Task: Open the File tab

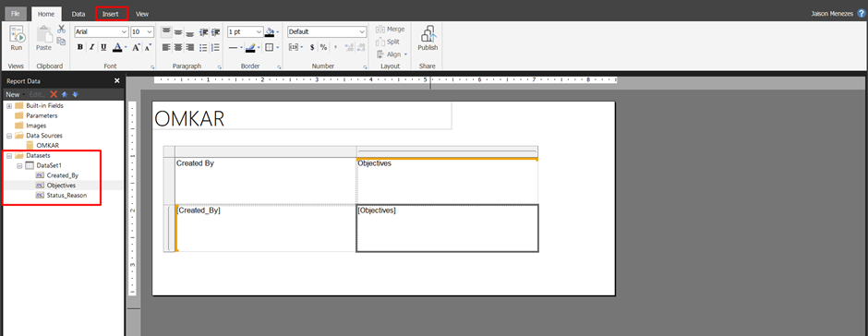Action: click(16, 14)
